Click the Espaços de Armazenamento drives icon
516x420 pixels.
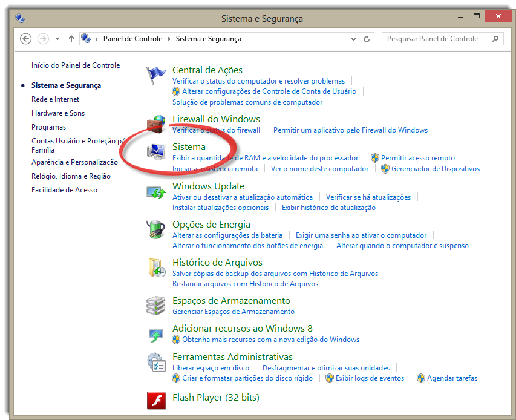(155, 306)
